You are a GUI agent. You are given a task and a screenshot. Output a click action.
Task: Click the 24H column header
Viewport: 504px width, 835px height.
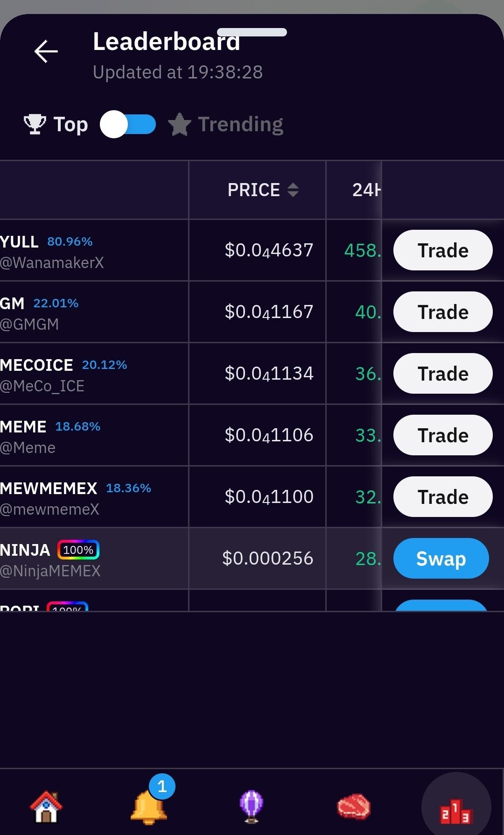click(366, 190)
